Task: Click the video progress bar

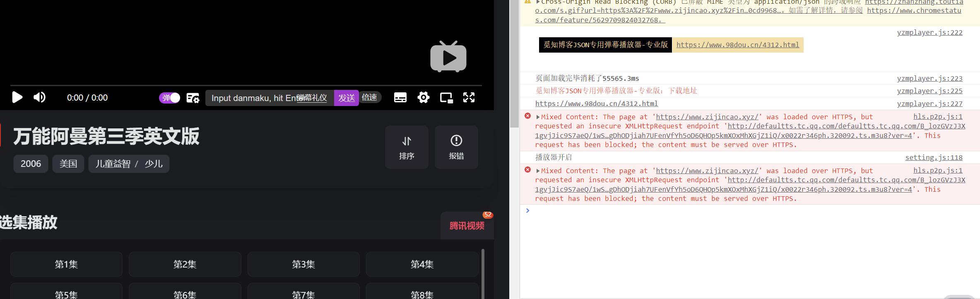Action: coord(246,85)
